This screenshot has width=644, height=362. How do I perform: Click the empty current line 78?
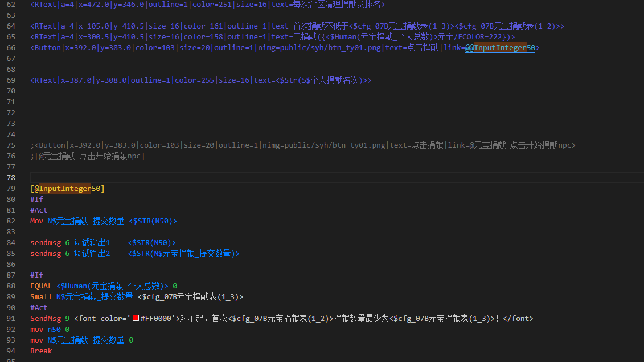[337, 178]
